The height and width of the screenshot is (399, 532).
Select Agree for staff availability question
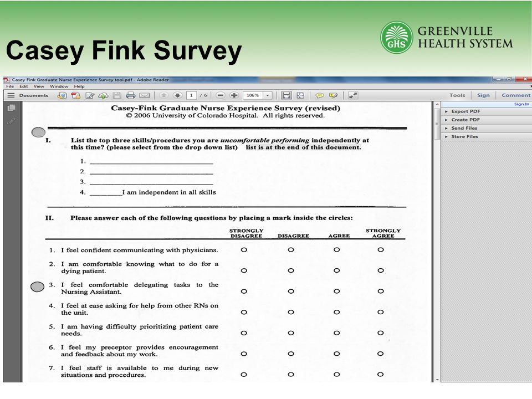[x=336, y=375]
